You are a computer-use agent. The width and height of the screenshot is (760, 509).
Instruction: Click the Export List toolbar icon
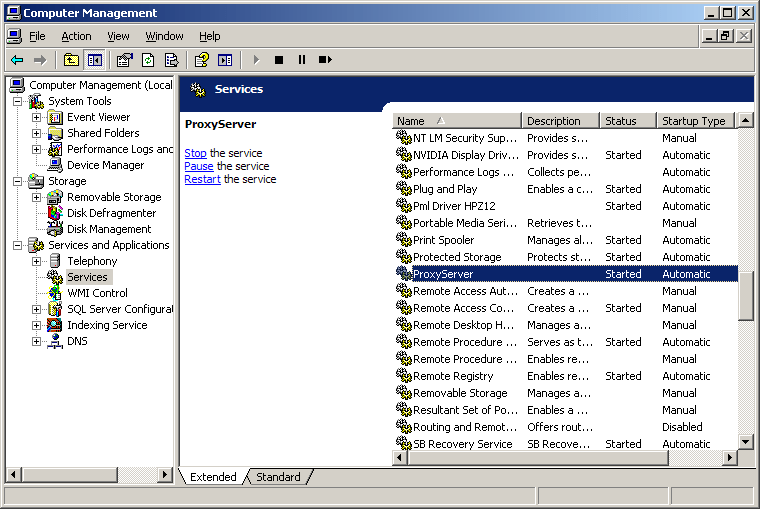point(172,60)
